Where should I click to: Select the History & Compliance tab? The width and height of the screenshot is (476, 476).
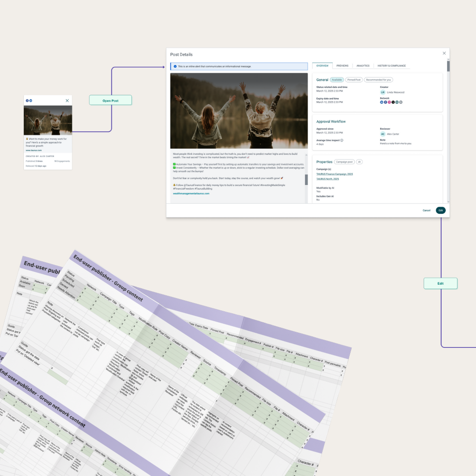tap(391, 66)
